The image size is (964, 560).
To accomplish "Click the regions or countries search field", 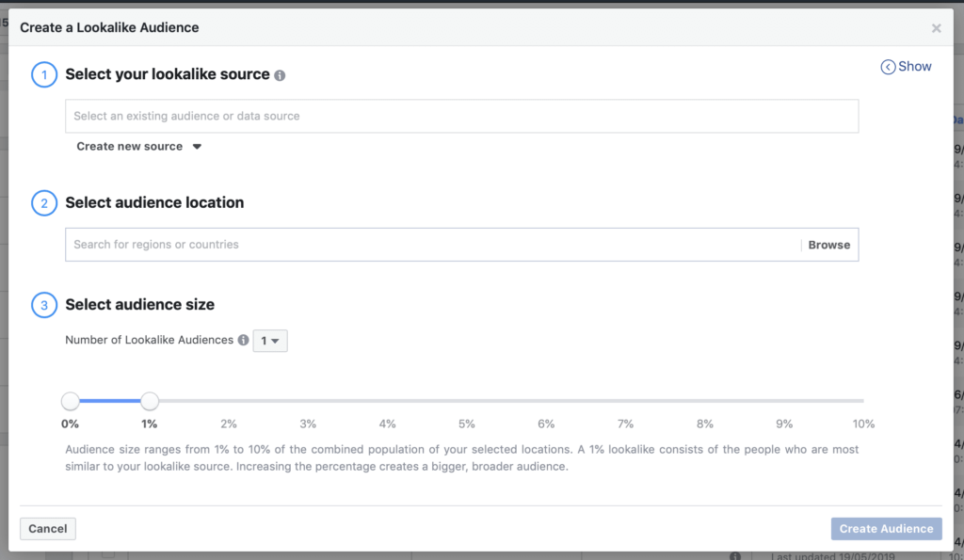I will (x=433, y=245).
